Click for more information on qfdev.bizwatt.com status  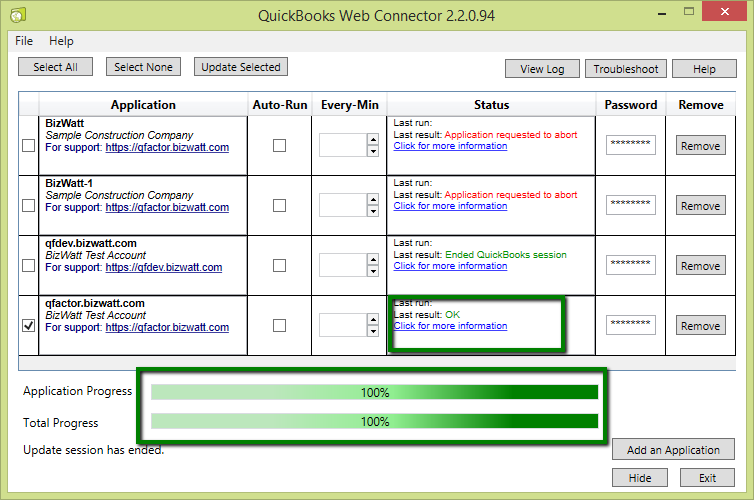(450, 266)
